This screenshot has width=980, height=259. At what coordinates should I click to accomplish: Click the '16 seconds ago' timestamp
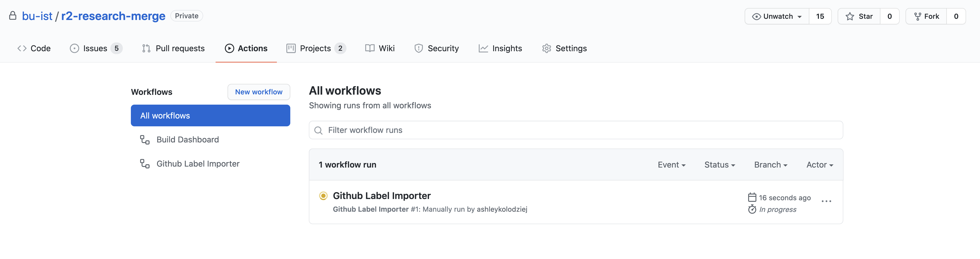(784, 198)
